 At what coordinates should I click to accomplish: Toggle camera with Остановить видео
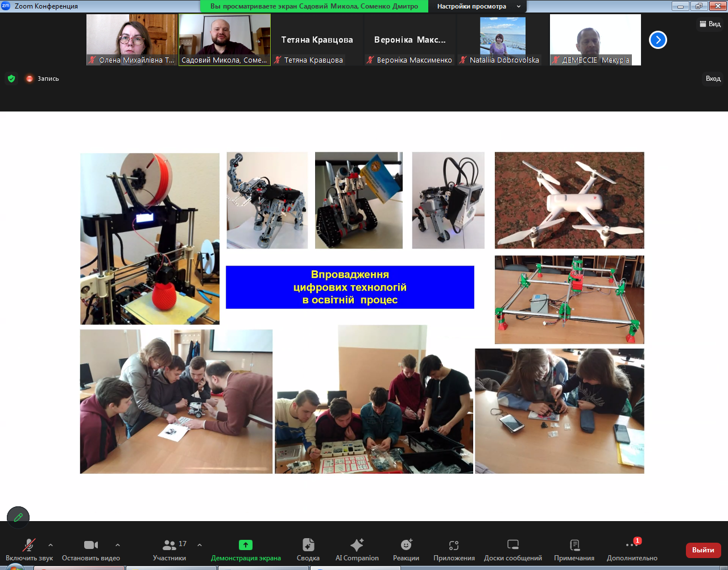coord(91,545)
